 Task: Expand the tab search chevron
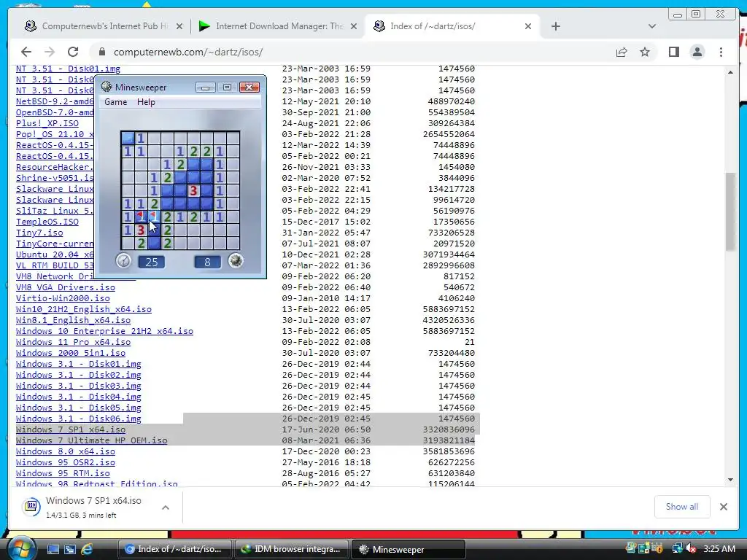[652, 26]
